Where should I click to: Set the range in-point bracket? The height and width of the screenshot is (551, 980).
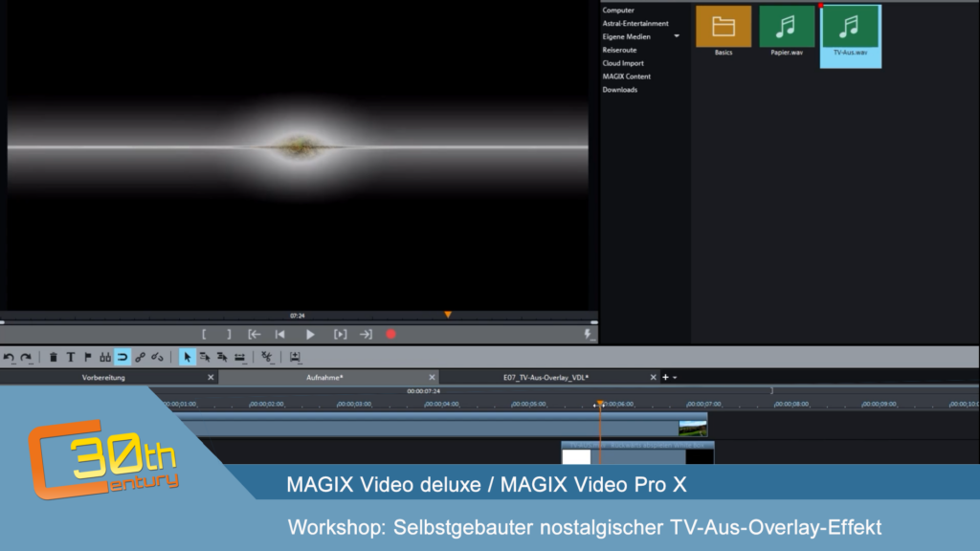(204, 335)
